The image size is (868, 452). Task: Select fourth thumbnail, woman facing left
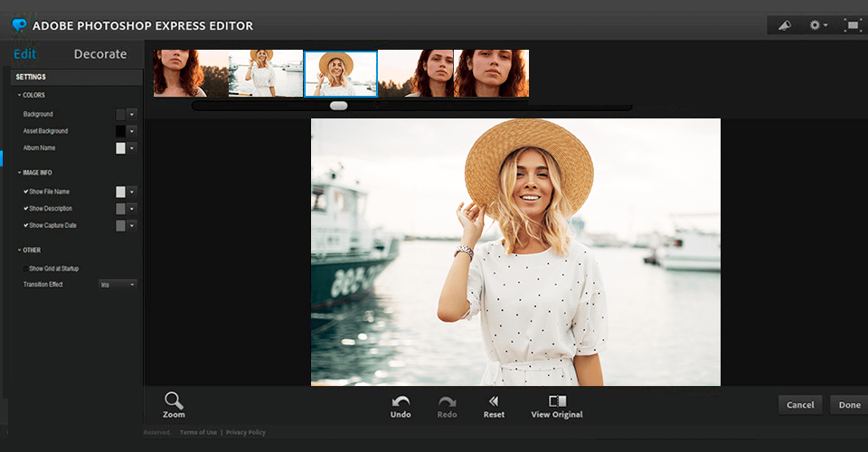pyautogui.click(x=416, y=73)
